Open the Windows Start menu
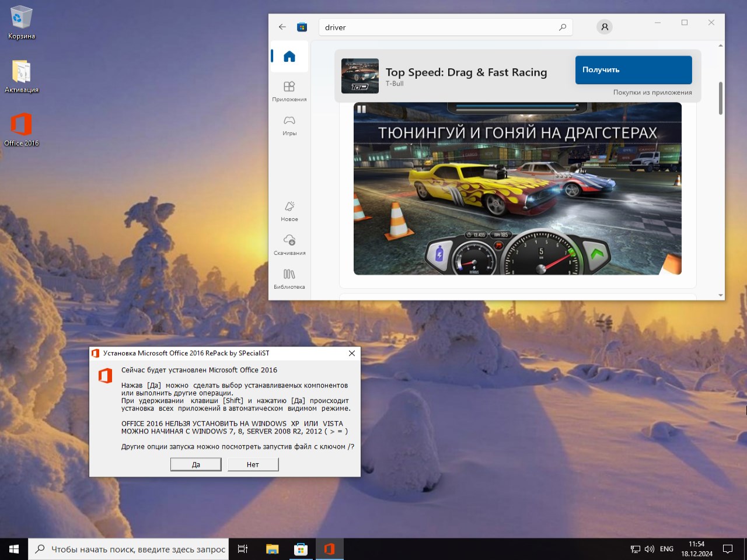 (x=14, y=549)
